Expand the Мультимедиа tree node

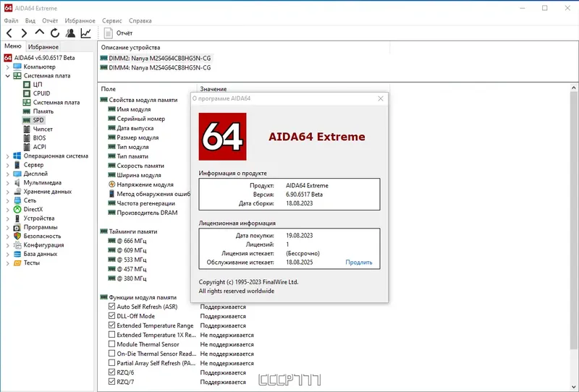point(8,183)
